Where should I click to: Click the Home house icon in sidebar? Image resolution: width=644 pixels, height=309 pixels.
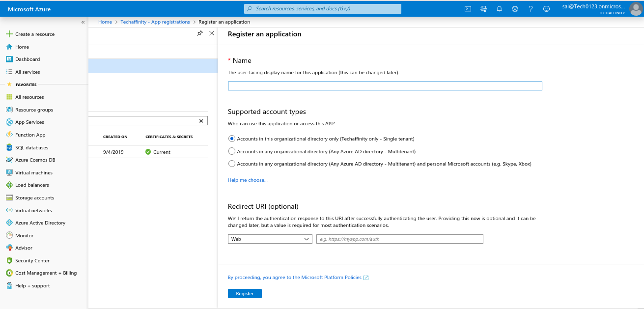(9, 47)
